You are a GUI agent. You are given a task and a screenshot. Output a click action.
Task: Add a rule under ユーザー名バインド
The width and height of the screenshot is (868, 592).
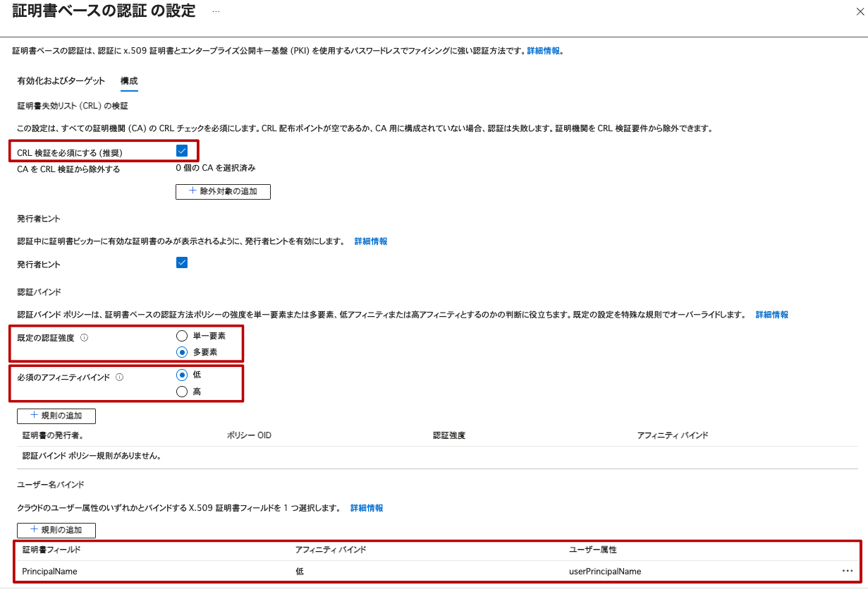pyautogui.click(x=56, y=530)
